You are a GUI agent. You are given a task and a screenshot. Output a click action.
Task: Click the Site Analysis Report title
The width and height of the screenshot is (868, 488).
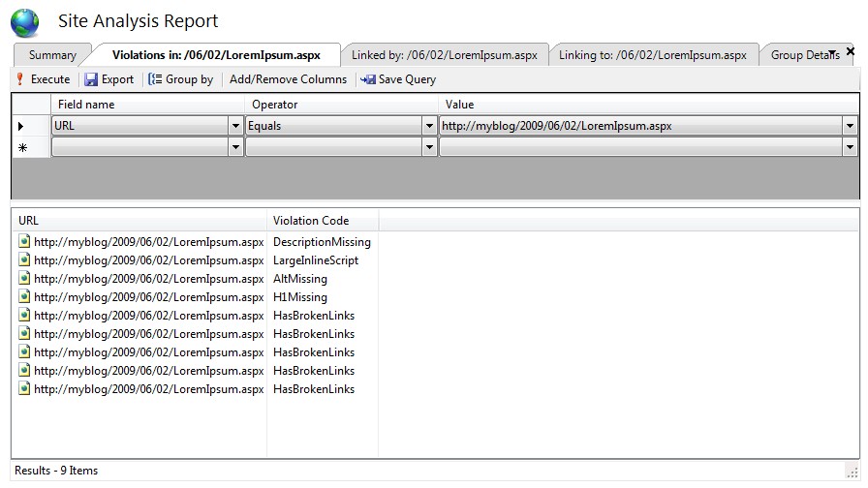[x=138, y=21]
